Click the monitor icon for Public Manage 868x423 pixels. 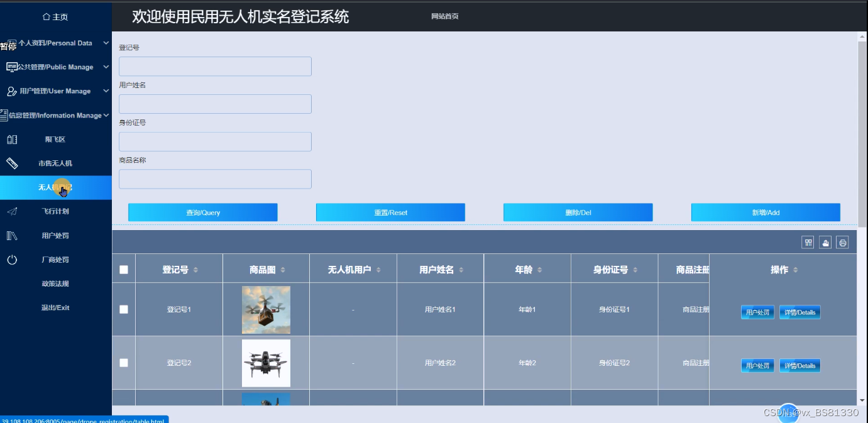click(12, 67)
